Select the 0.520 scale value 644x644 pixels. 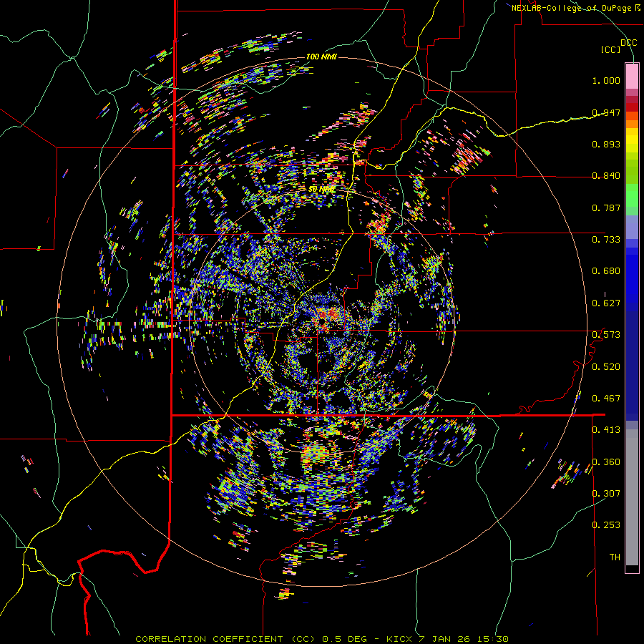coord(606,367)
